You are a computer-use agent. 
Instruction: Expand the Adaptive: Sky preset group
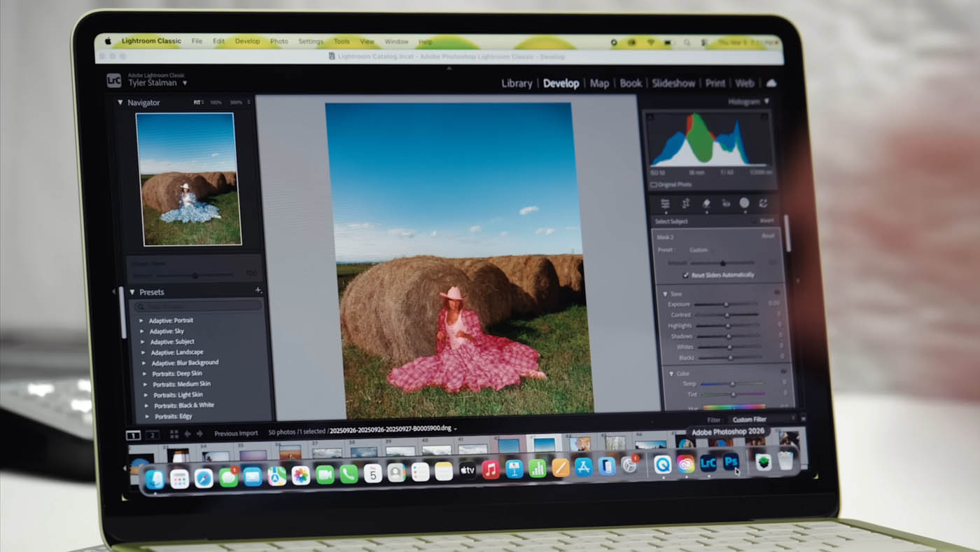pyautogui.click(x=142, y=331)
